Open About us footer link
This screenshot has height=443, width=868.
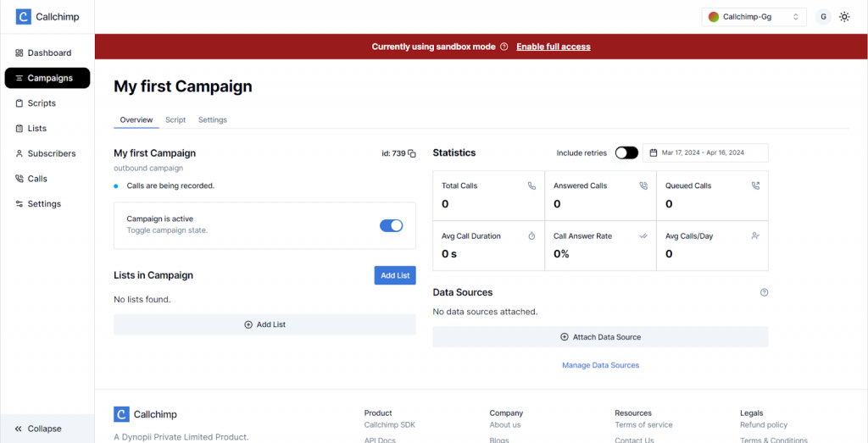(505, 425)
